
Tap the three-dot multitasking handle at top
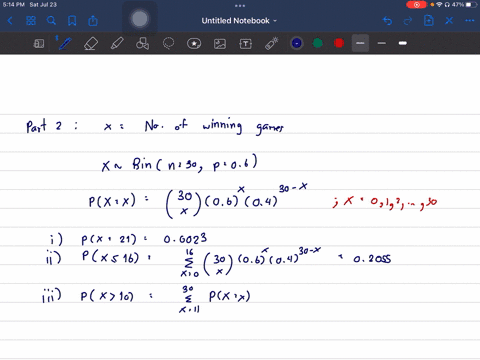coord(240,5)
